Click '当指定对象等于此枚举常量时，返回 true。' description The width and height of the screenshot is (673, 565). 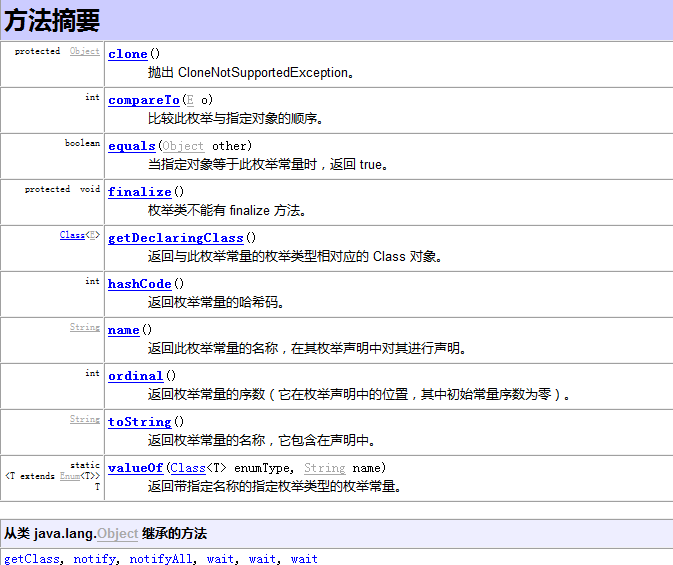pyautogui.click(x=268, y=164)
